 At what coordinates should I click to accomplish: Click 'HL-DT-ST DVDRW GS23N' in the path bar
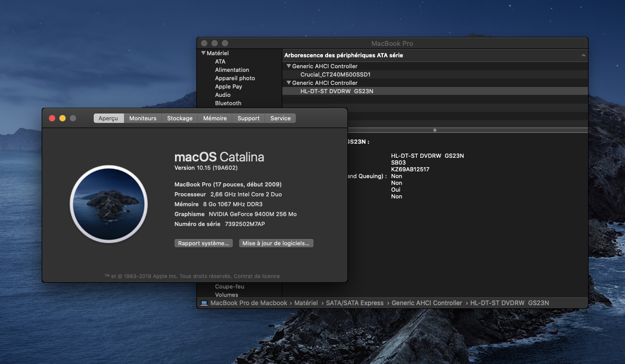pos(509,303)
